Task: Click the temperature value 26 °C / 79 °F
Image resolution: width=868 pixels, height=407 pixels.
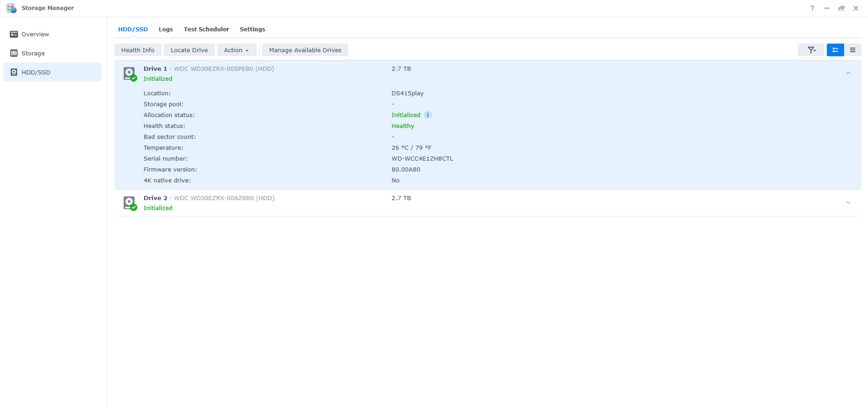Action: pos(411,148)
